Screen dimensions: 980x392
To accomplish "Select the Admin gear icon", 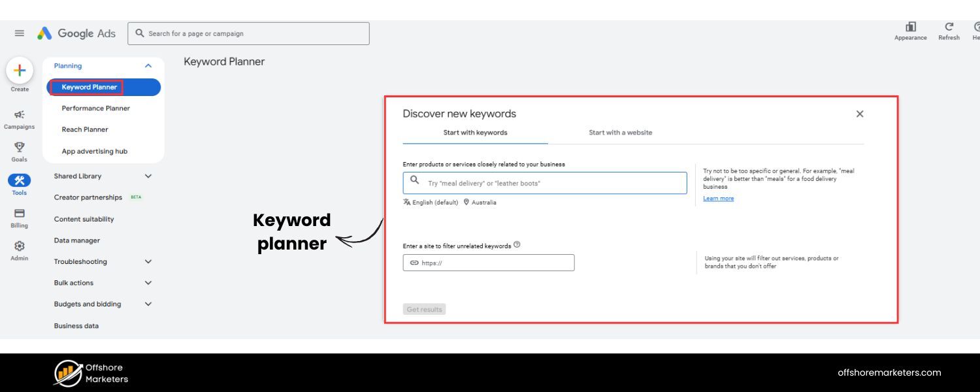I will tap(19, 247).
